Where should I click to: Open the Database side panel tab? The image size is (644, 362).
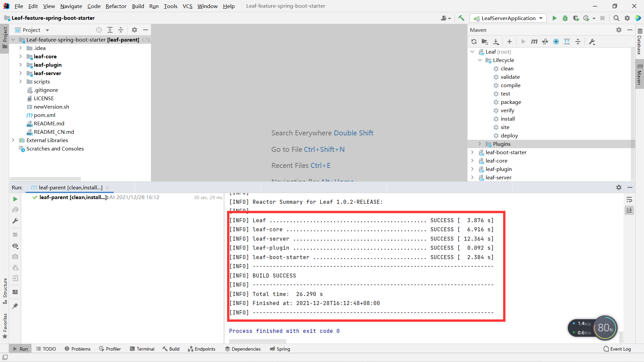point(639,42)
